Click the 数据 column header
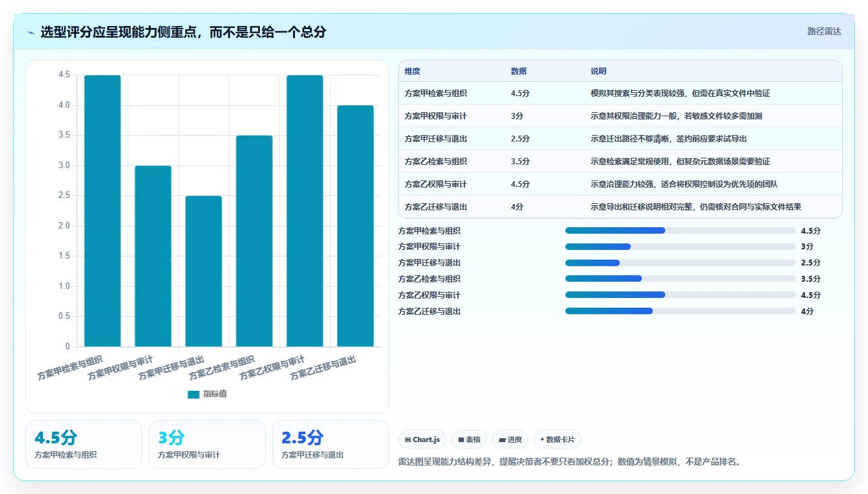Screen dimensions: 868x494 click(519, 71)
